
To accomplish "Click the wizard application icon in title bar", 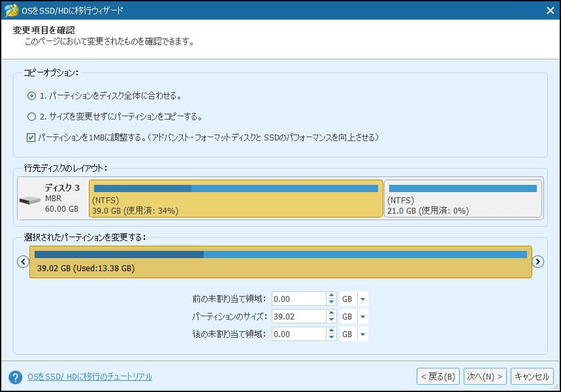I will (x=12, y=10).
